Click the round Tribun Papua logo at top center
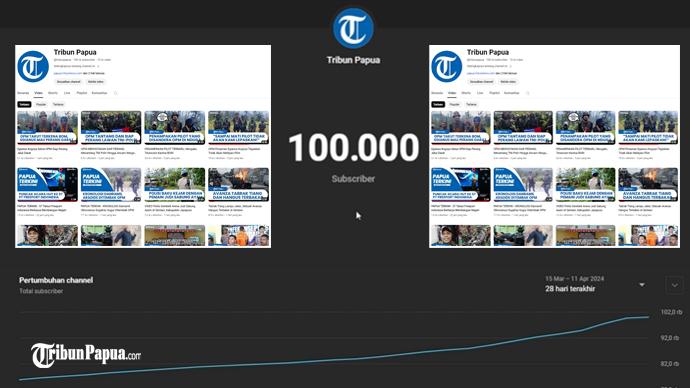 [353, 28]
